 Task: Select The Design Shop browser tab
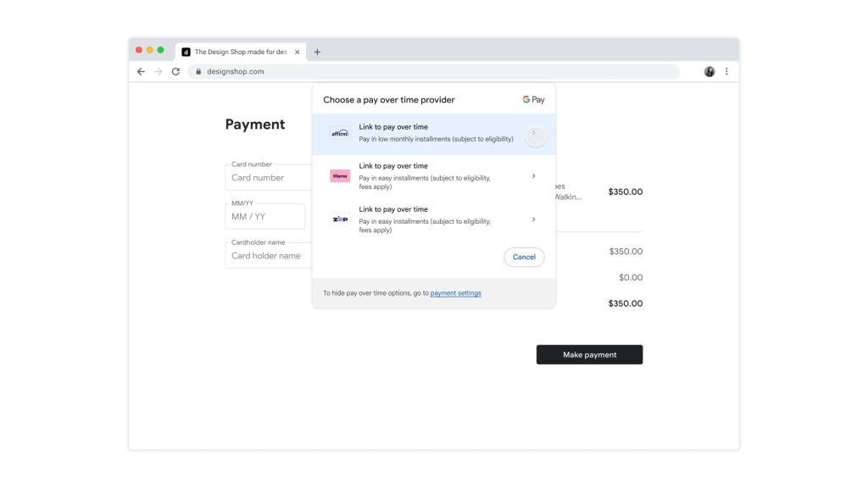coord(239,52)
